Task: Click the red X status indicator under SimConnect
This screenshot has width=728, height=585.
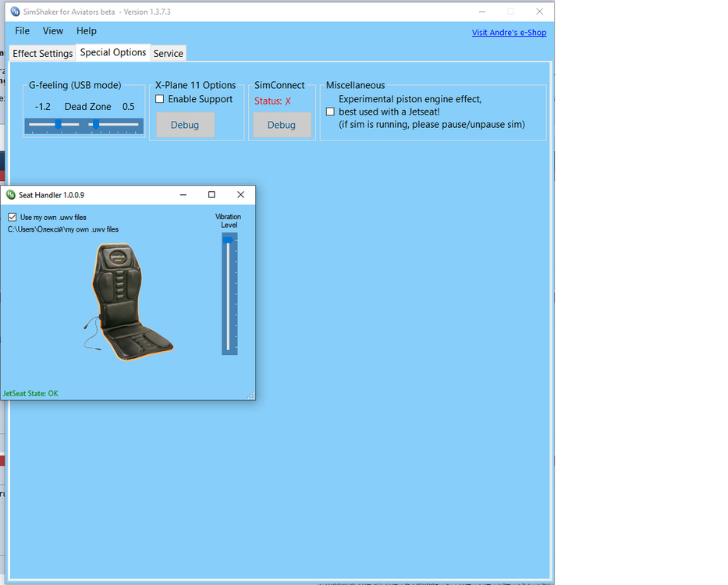Action: (286, 101)
